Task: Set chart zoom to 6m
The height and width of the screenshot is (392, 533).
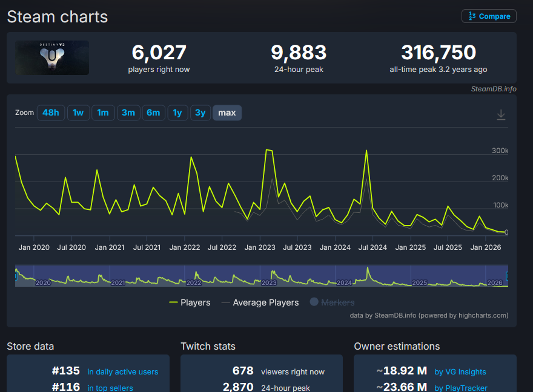Action: click(153, 113)
